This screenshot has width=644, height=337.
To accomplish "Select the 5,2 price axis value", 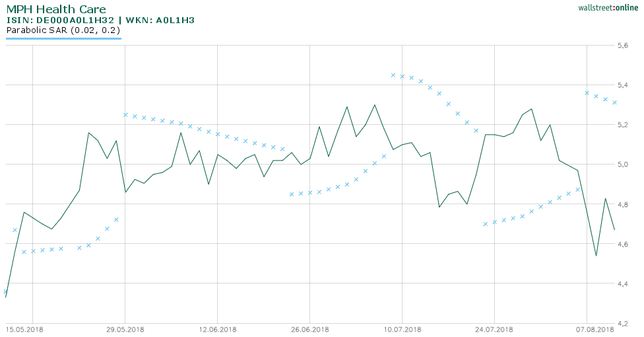I will click(x=622, y=125).
